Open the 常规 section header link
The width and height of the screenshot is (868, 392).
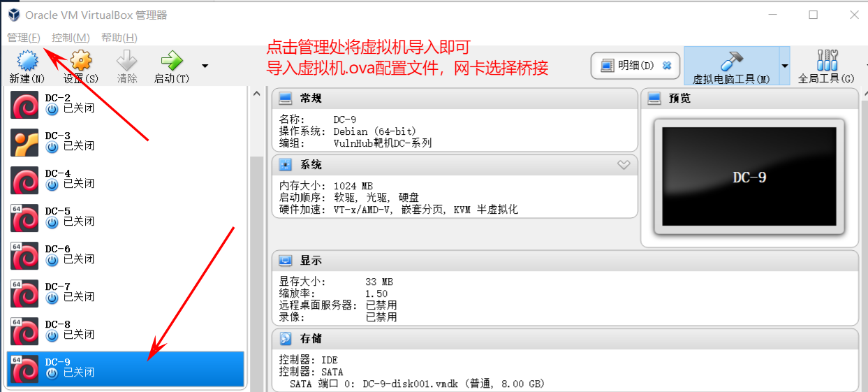[x=311, y=99]
